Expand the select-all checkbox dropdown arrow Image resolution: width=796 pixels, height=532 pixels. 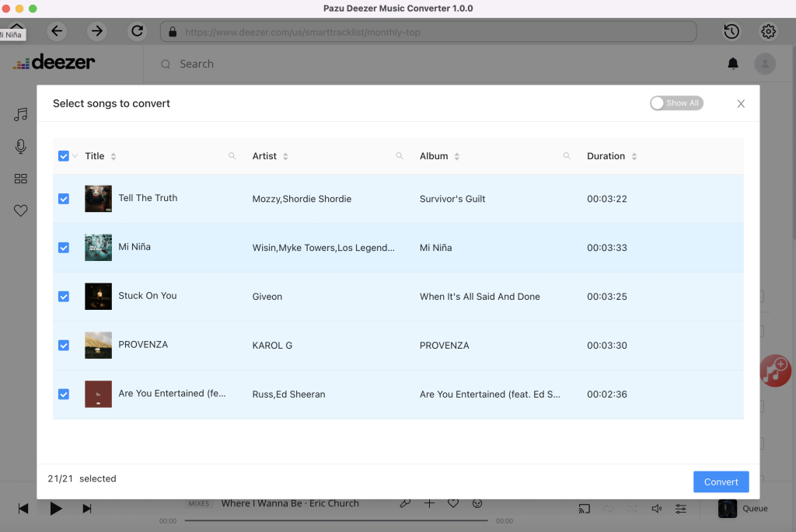[75, 156]
